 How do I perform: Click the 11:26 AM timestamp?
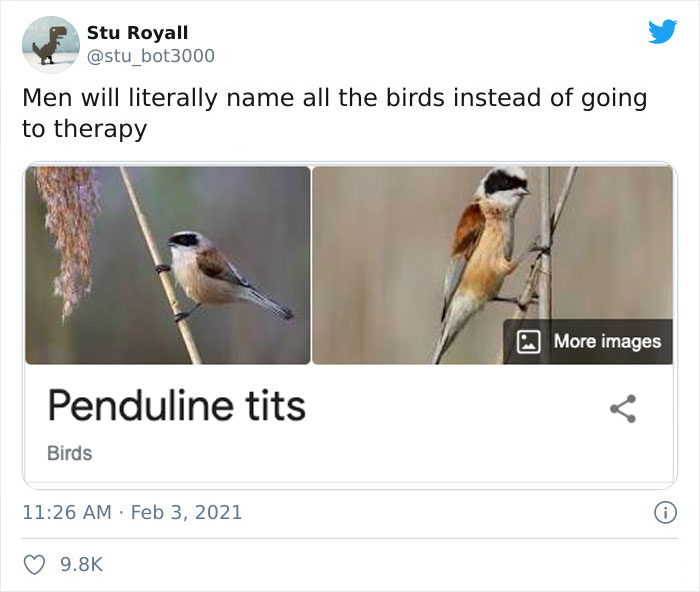pos(66,512)
